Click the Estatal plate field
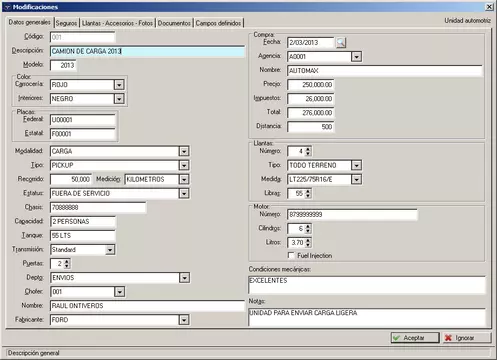 83,134
